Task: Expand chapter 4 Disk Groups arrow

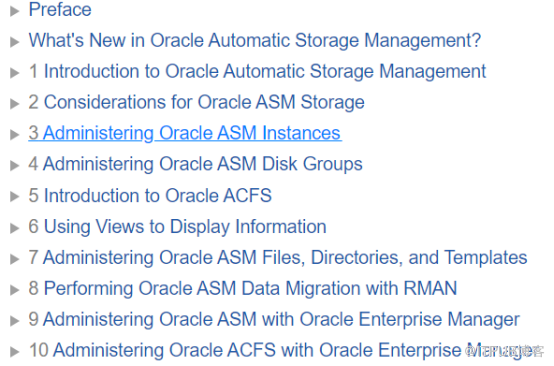Action: (x=14, y=166)
